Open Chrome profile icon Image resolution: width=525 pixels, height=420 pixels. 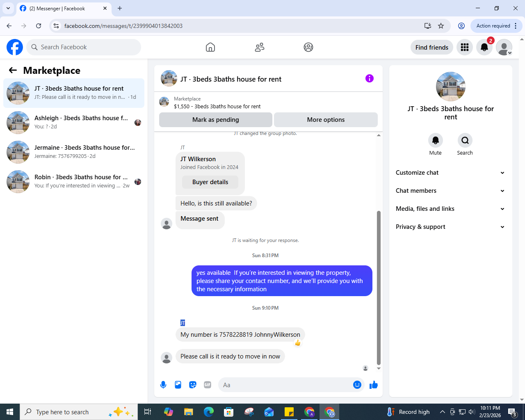click(x=461, y=26)
